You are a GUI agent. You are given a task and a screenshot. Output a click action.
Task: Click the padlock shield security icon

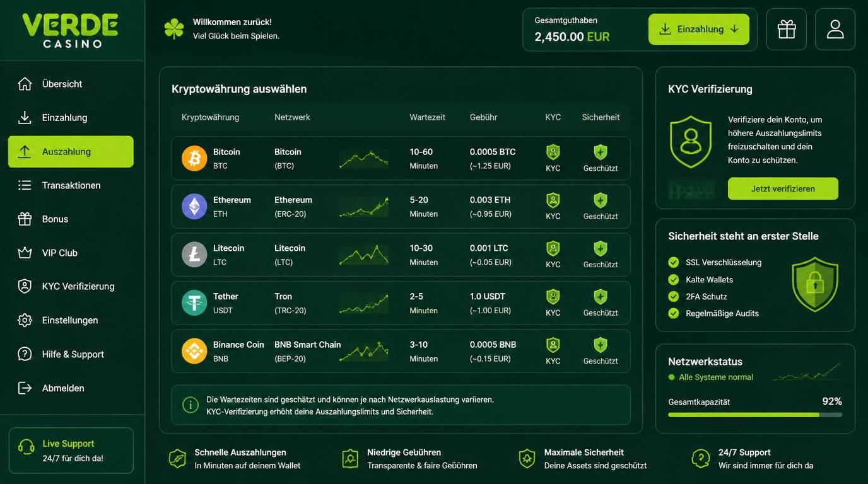coord(815,284)
